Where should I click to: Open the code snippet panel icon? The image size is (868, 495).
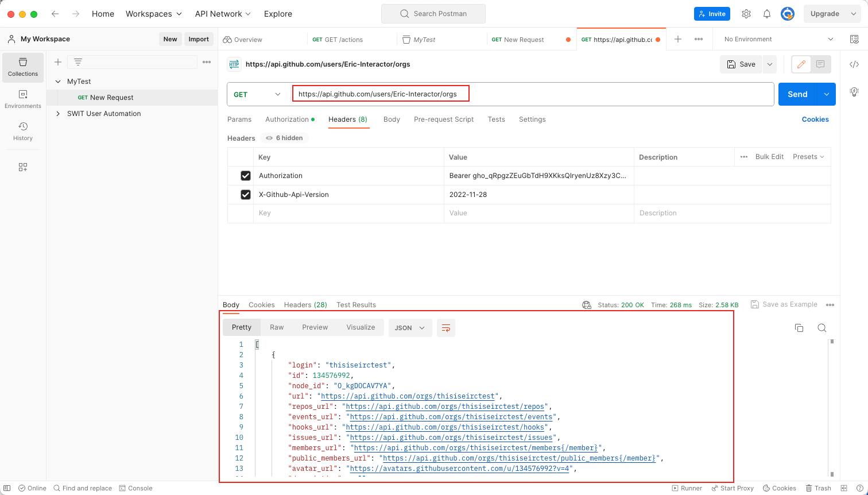854,64
